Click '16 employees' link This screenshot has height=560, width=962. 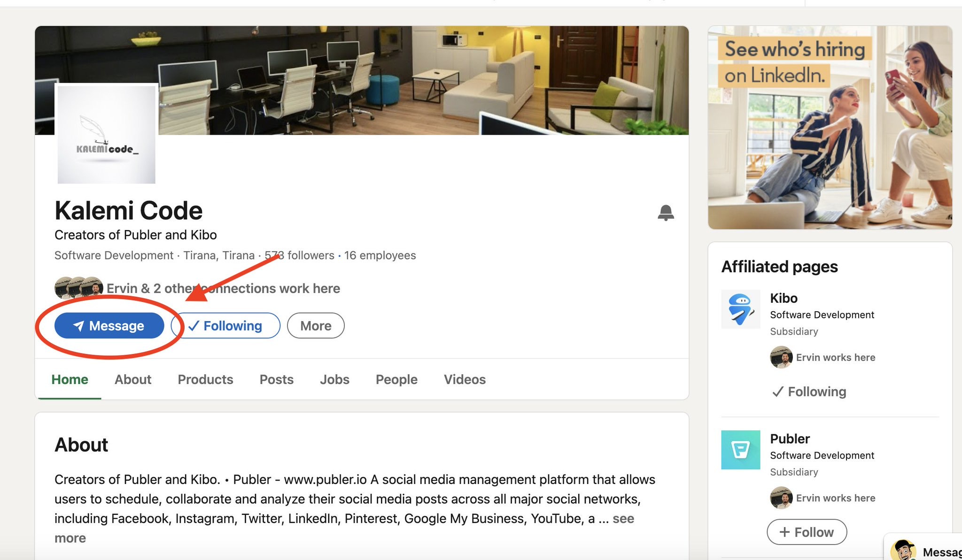pyautogui.click(x=380, y=255)
